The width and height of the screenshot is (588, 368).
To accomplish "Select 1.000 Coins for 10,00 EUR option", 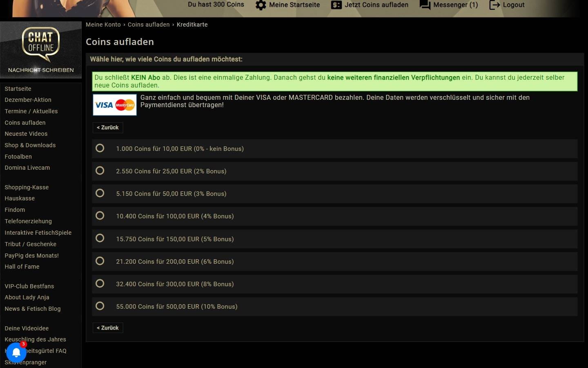I will click(x=100, y=148).
